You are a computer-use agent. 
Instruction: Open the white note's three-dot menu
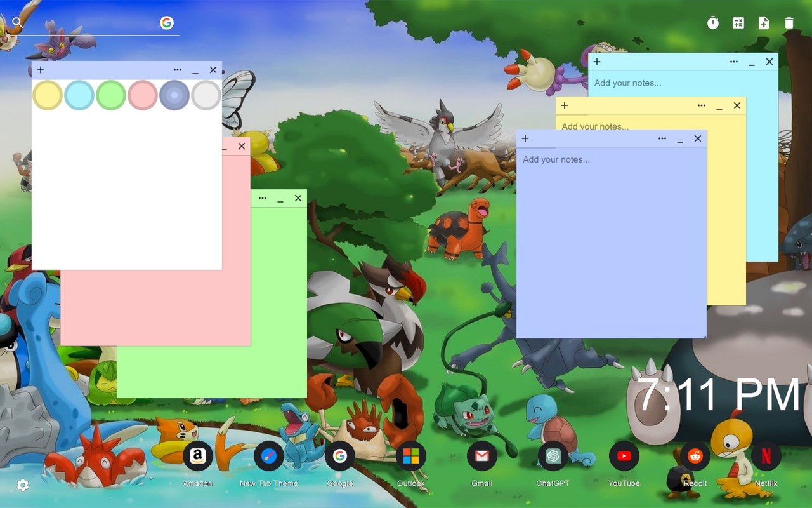pyautogui.click(x=178, y=70)
